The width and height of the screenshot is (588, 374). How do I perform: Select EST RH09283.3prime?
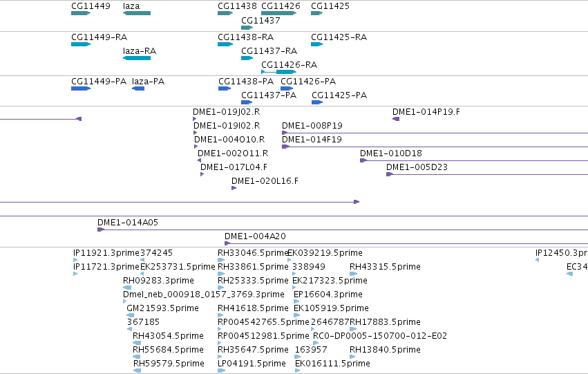click(x=127, y=288)
